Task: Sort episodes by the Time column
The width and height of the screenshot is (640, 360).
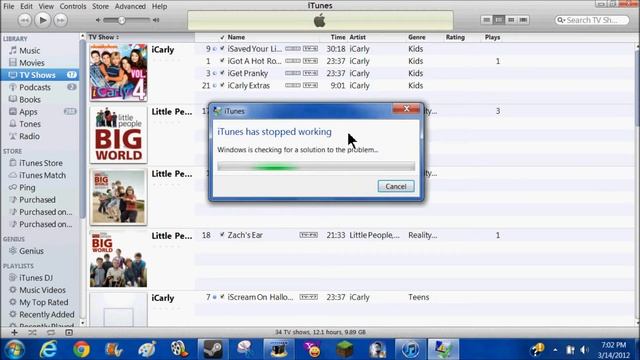Action: [x=338, y=37]
